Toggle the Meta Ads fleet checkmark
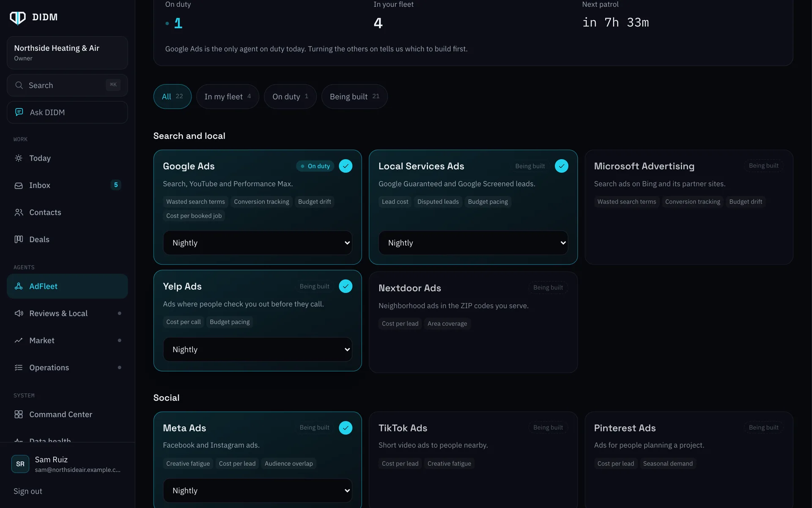The width and height of the screenshot is (812, 508). (346, 428)
